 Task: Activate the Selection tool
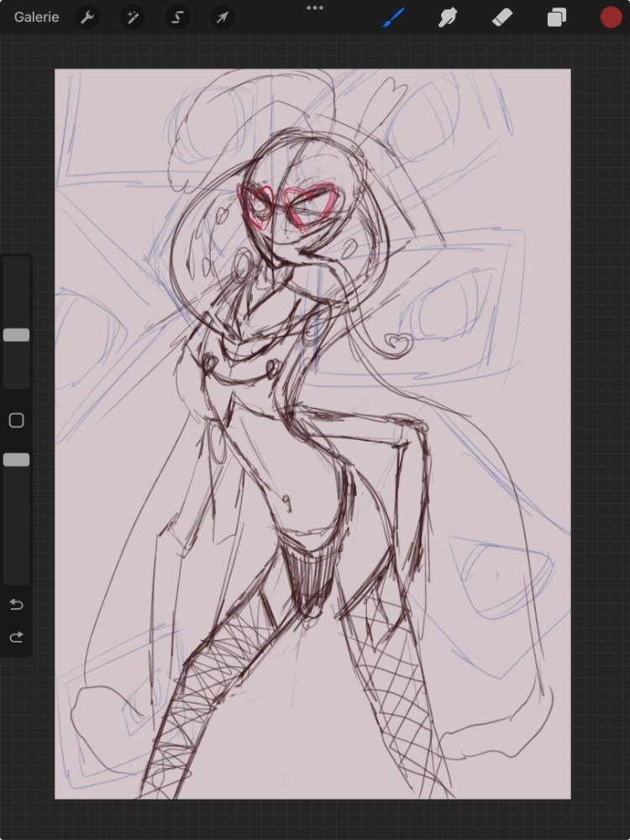pyautogui.click(x=176, y=17)
